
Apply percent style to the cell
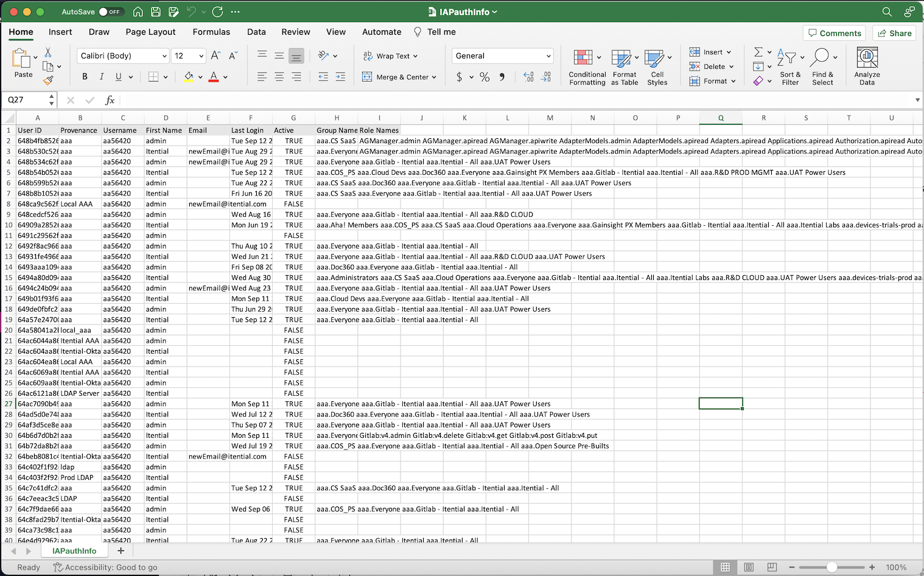coord(485,77)
